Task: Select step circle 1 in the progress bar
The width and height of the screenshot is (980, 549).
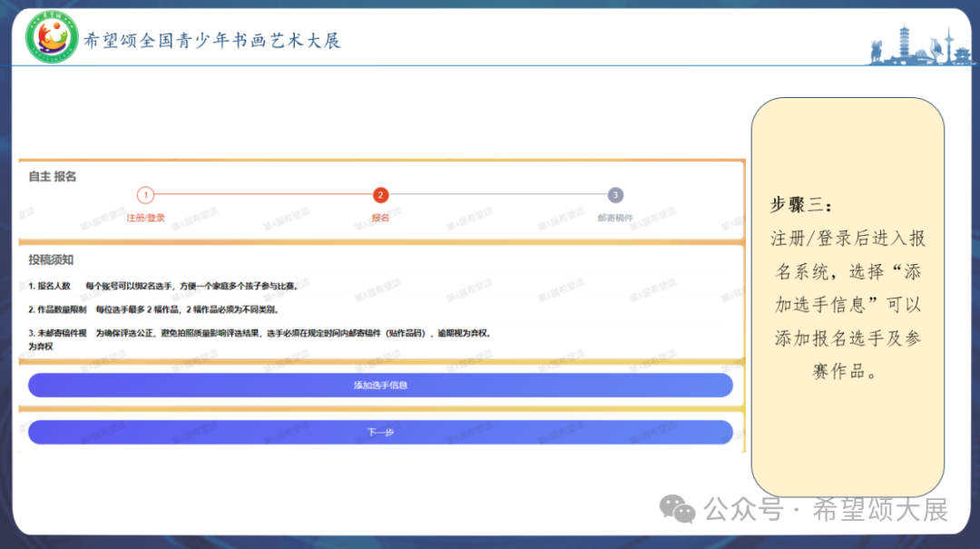Action: pos(147,194)
